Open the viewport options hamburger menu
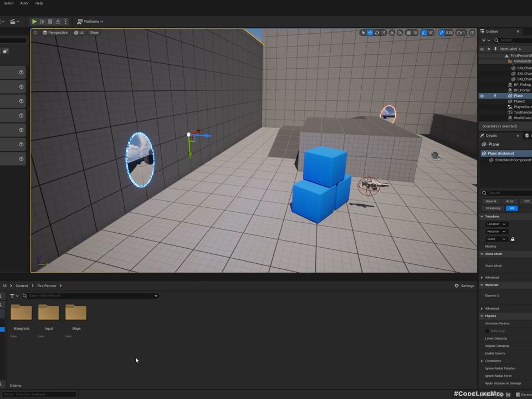Image resolution: width=532 pixels, height=399 pixels. (x=35, y=33)
